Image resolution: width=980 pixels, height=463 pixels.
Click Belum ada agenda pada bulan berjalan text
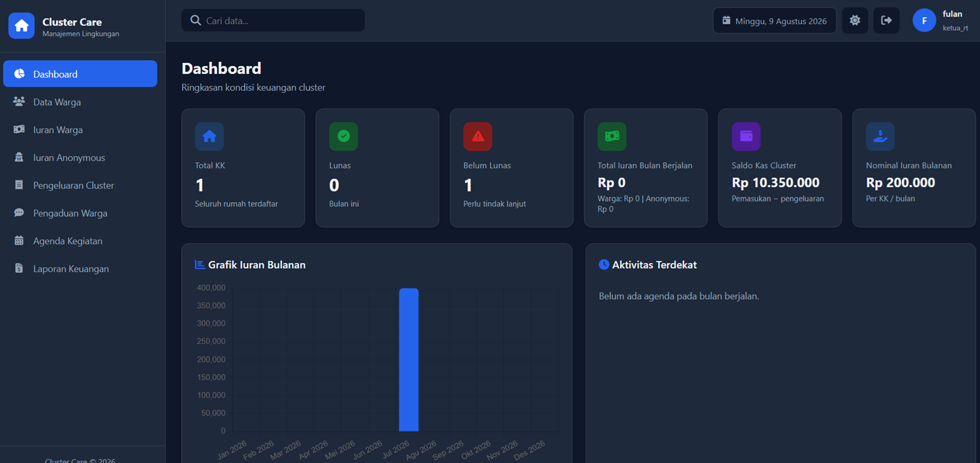click(679, 296)
